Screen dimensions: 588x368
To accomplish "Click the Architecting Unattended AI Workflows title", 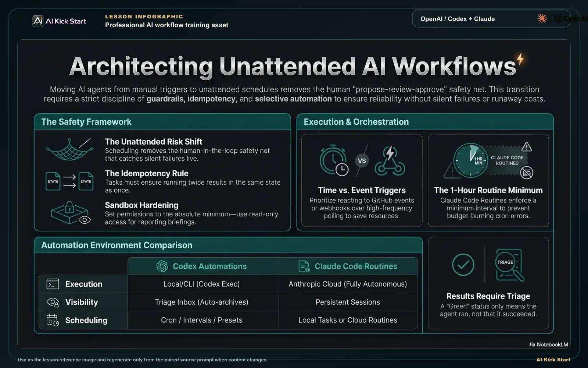I will [293, 66].
